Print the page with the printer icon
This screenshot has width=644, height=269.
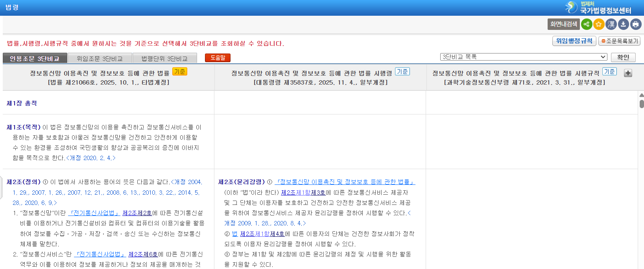pyautogui.click(x=636, y=24)
